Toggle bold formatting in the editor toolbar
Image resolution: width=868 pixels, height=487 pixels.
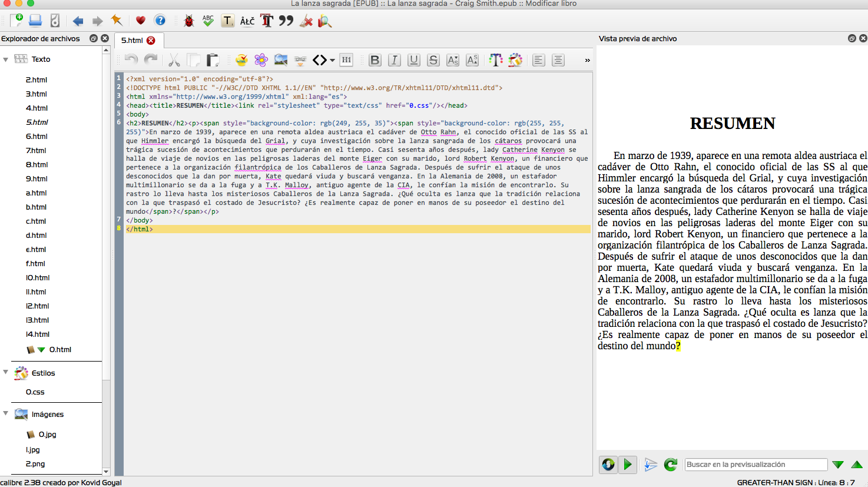tap(374, 59)
